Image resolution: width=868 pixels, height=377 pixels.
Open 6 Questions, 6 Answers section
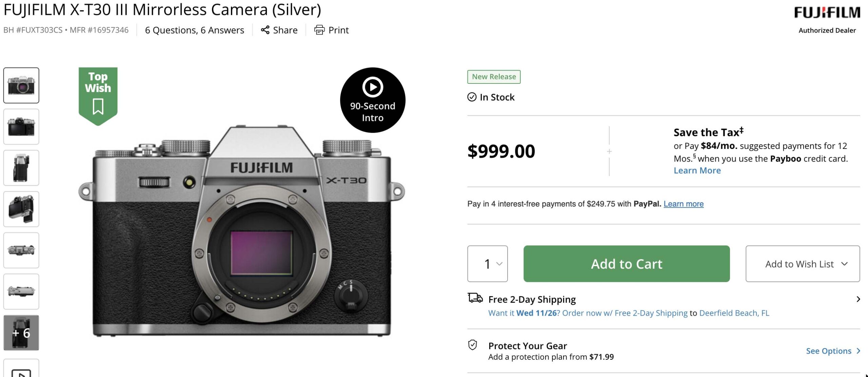(194, 30)
